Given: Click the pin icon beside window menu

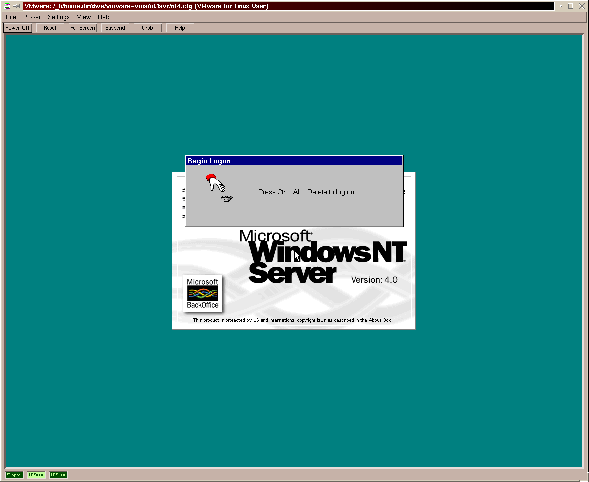Looking at the screenshot, I should 17,6.
